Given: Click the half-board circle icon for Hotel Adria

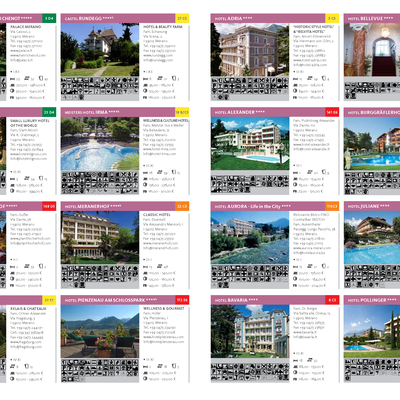Looking at the screenshot, I should pyautogui.click(x=295, y=91).
